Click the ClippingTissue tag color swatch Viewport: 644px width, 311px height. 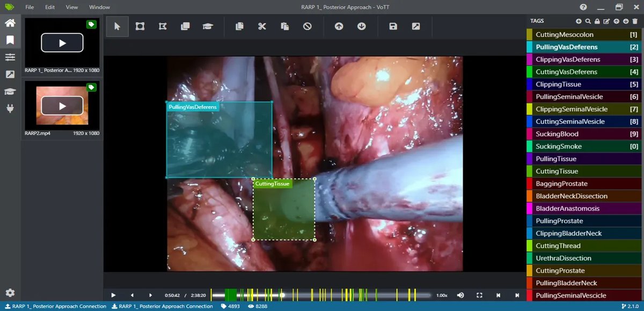tap(530, 84)
